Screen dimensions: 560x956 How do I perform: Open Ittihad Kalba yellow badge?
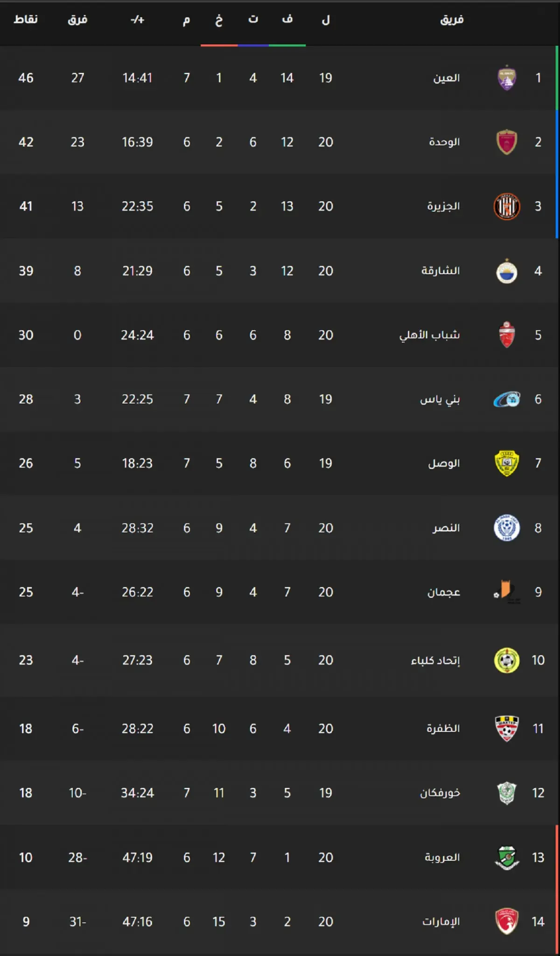[507, 660]
